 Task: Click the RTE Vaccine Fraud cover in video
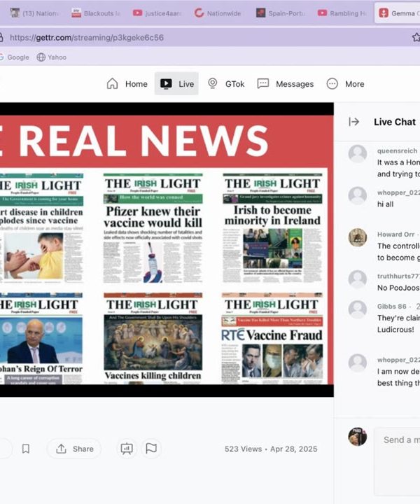click(272, 338)
